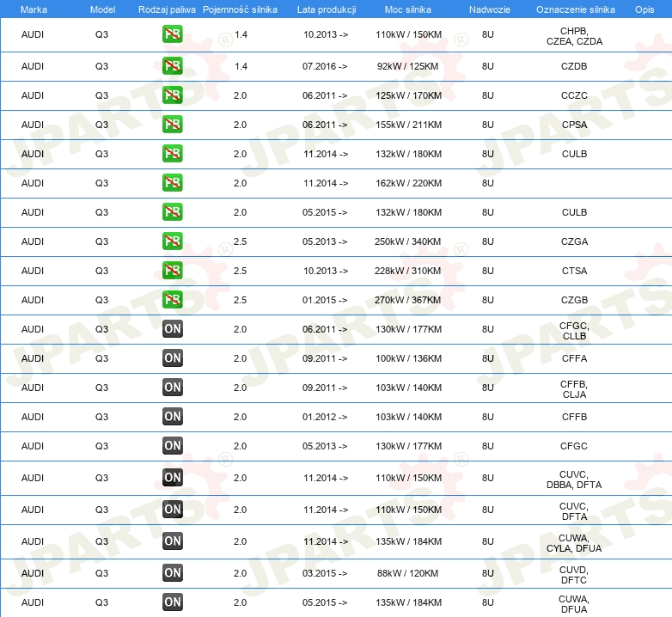Click the AUDI cell in the CZGB row
The height and width of the screenshot is (617, 672).
33,300
